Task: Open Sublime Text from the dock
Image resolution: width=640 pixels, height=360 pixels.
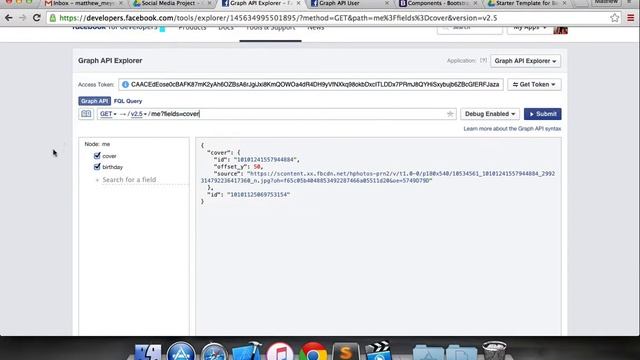Action: (x=346, y=352)
